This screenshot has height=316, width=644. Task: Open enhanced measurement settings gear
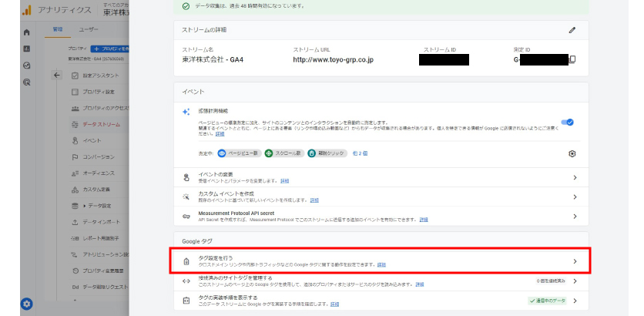click(x=572, y=153)
